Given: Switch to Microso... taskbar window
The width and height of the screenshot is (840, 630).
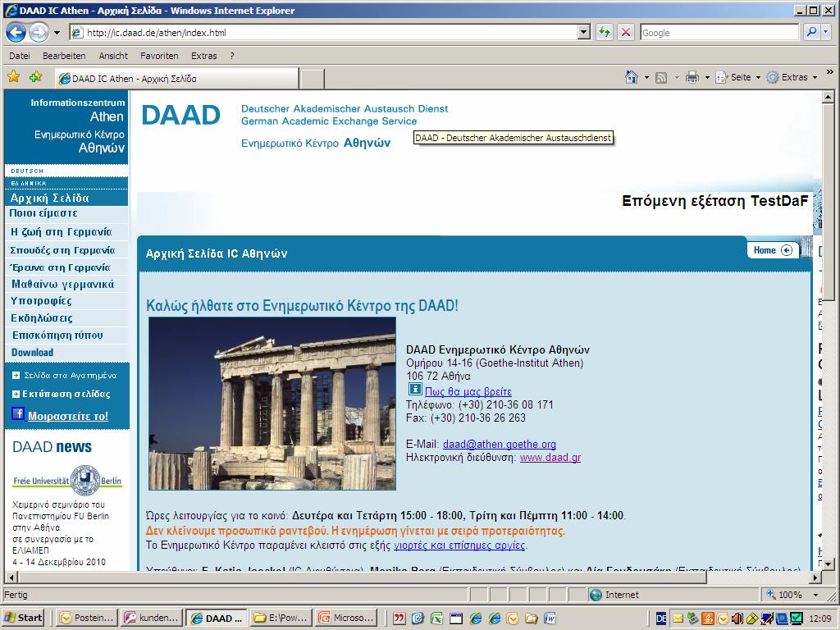Looking at the screenshot, I should [x=345, y=618].
